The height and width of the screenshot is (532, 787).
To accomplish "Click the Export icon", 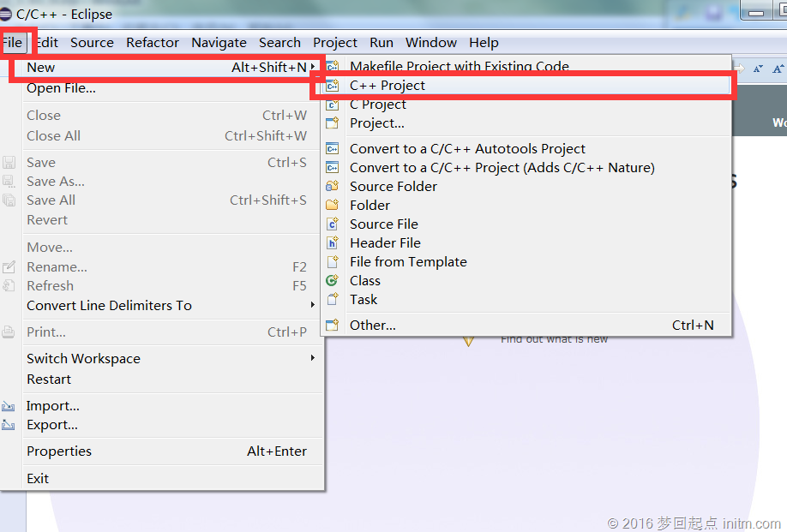I will point(9,425).
